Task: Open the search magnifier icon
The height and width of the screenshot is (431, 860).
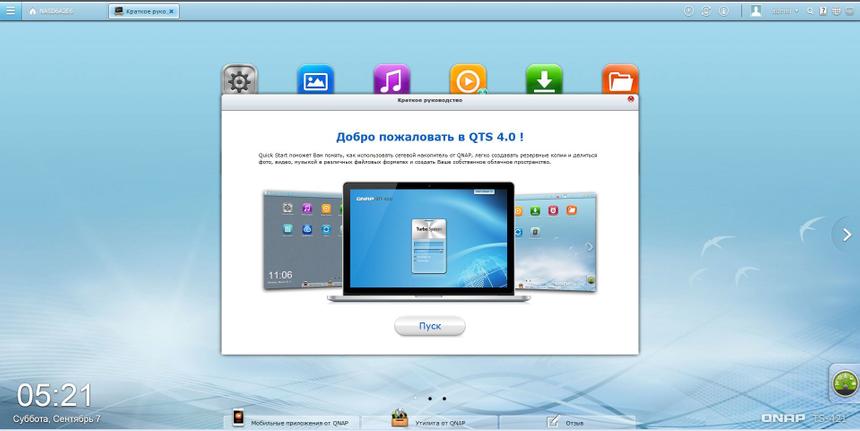Action: click(x=810, y=11)
